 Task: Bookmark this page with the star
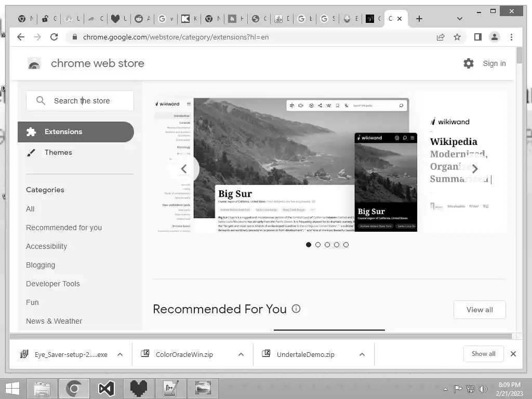click(x=457, y=37)
